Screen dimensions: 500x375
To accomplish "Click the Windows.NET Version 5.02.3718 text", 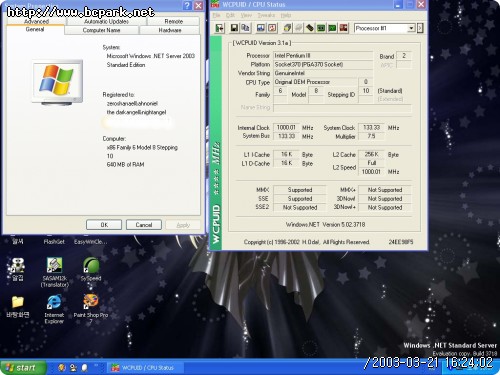I will pyautogui.click(x=325, y=225).
